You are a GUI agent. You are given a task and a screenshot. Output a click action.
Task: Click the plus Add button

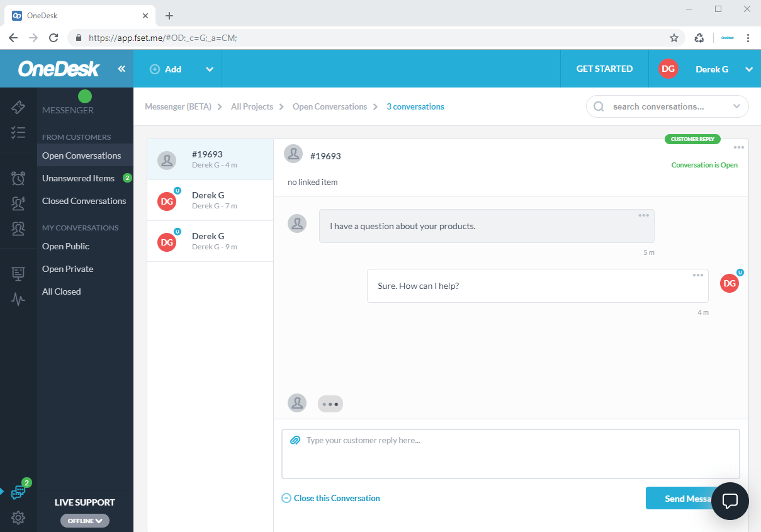[166, 69]
